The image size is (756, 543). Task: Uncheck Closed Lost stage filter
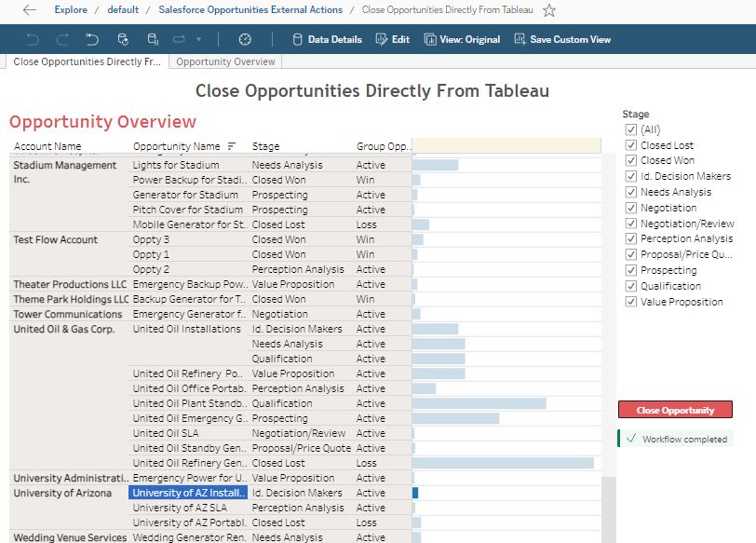pyautogui.click(x=630, y=145)
